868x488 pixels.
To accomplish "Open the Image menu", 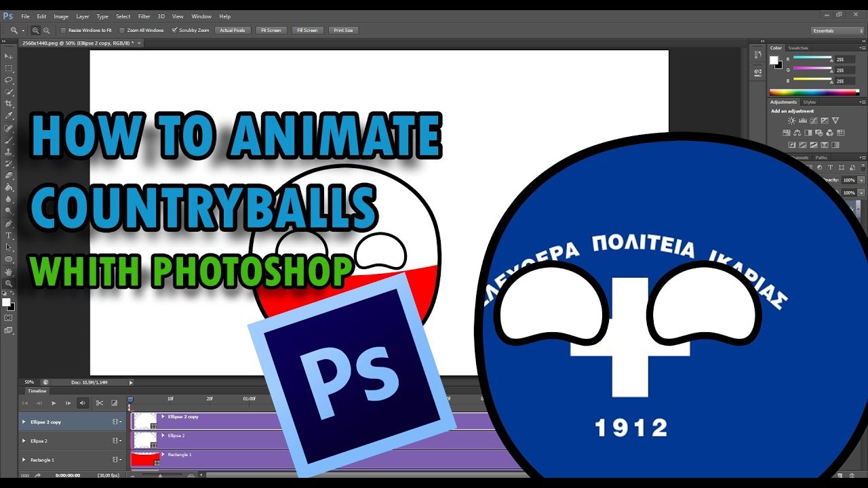I will pyautogui.click(x=61, y=16).
